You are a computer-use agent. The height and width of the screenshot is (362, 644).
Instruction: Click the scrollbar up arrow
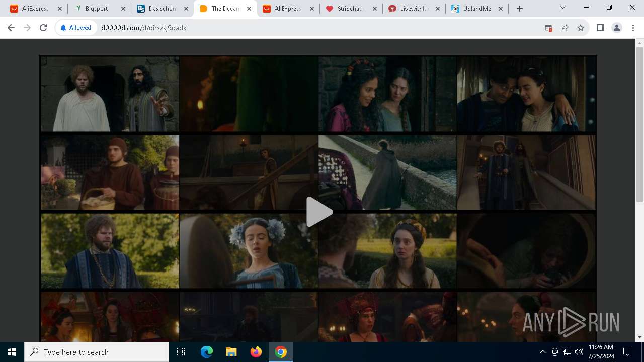click(x=639, y=43)
